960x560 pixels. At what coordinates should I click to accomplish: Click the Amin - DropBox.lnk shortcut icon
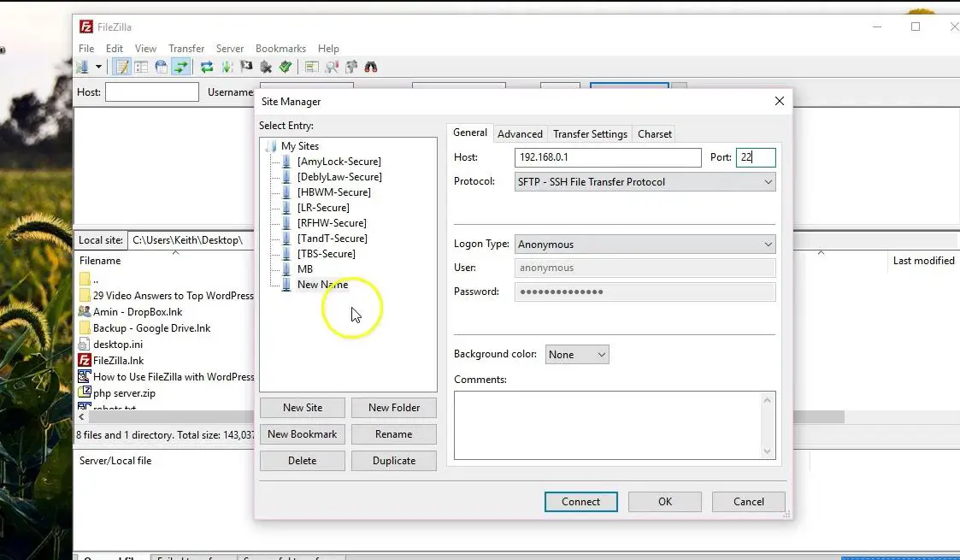pos(85,311)
